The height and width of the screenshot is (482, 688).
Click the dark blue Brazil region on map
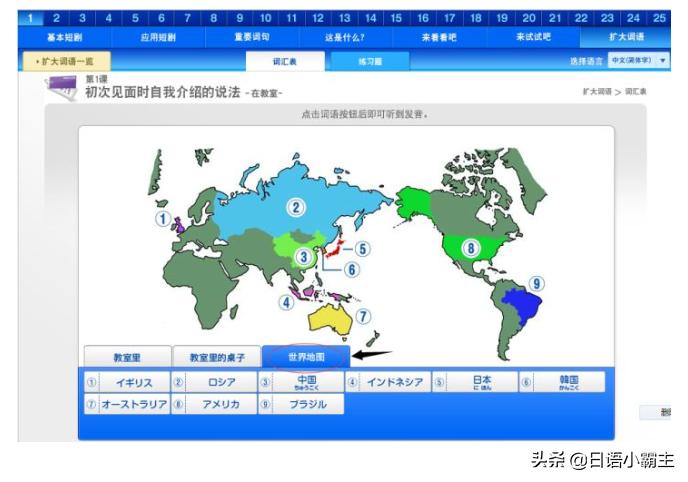click(x=524, y=305)
